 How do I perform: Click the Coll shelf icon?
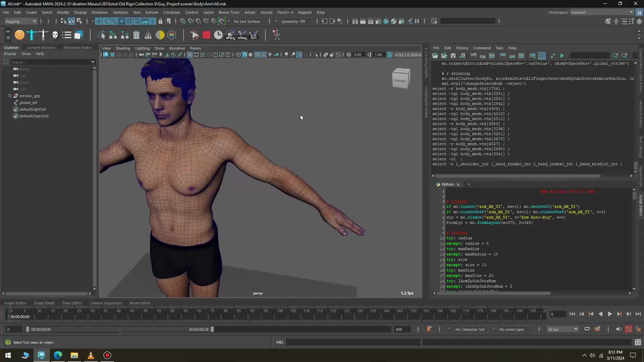coord(254,35)
